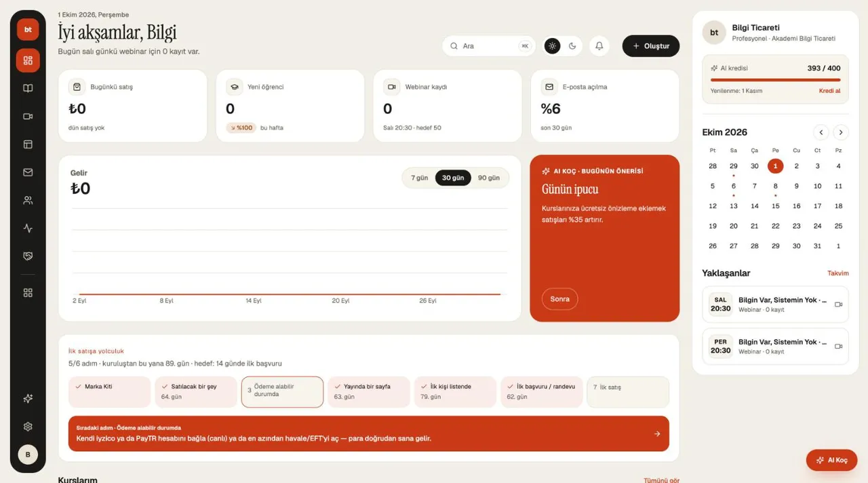Click the Oluştur button

pyautogui.click(x=651, y=46)
